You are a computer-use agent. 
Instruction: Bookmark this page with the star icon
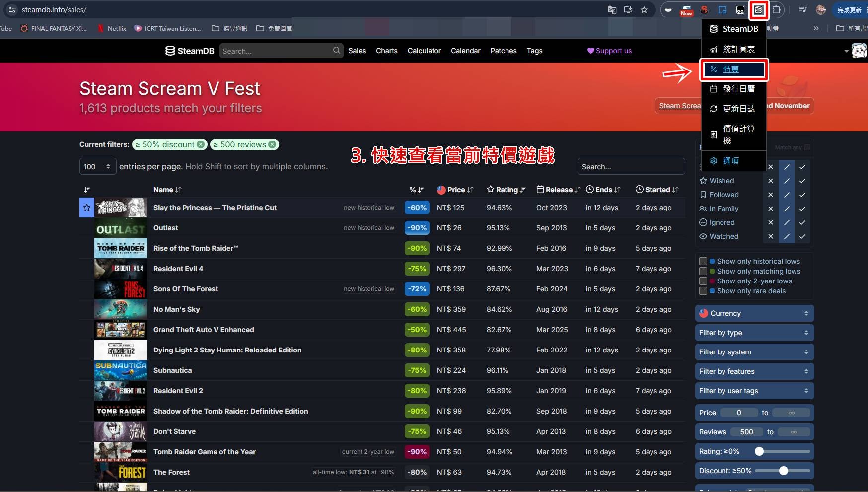tap(644, 10)
